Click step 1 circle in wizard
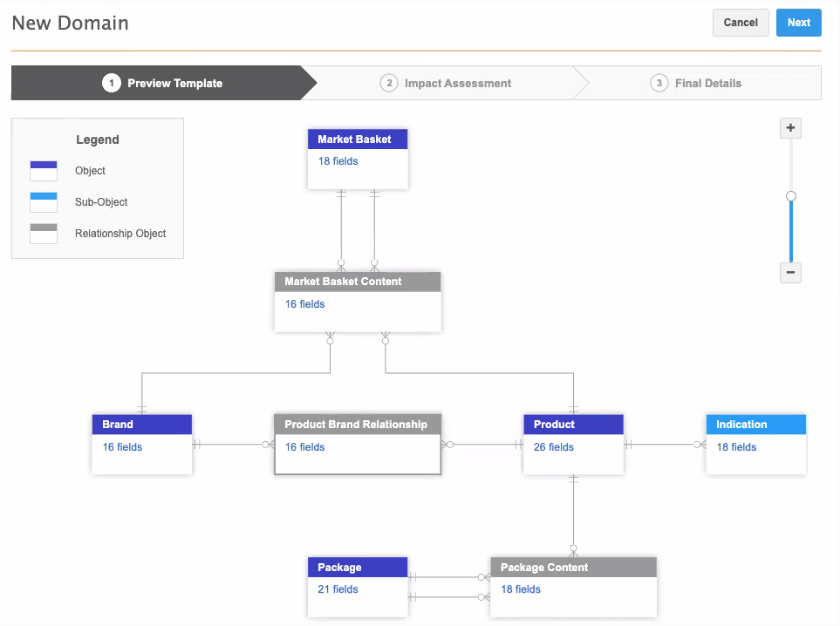 pos(111,84)
